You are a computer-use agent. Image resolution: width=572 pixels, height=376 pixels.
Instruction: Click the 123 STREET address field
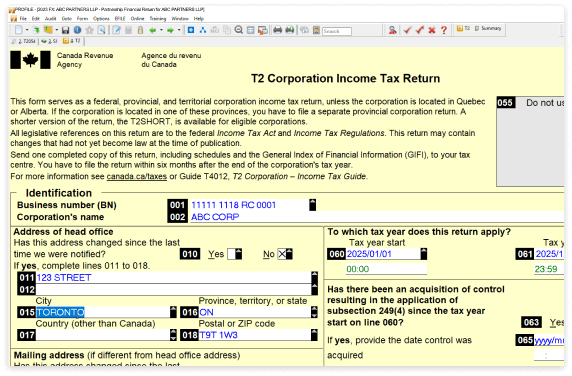(x=173, y=278)
